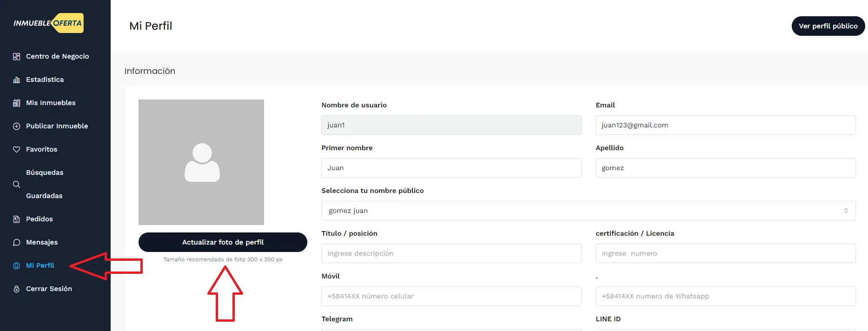Expand the nombre público dropdown

pyautogui.click(x=588, y=211)
